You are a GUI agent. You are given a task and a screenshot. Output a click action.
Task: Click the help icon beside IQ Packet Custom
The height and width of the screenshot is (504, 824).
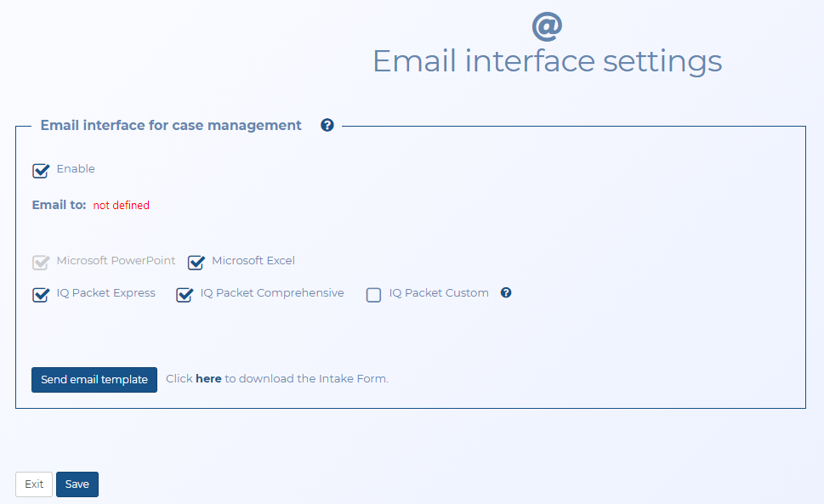coord(506,293)
